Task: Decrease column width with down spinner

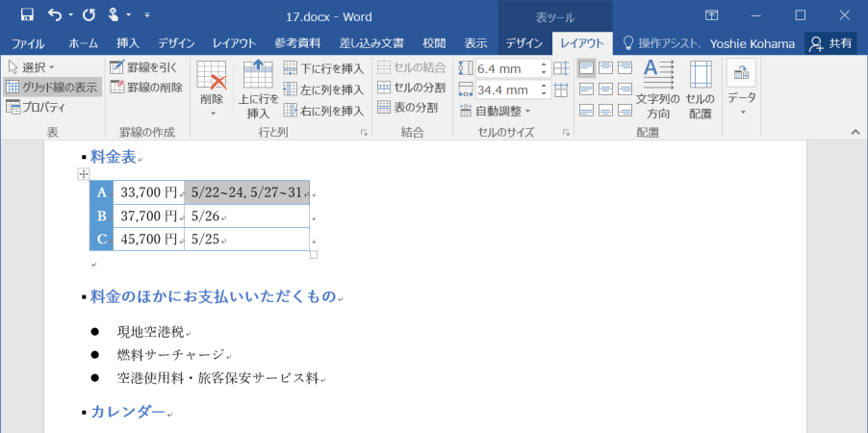Action: click(544, 94)
